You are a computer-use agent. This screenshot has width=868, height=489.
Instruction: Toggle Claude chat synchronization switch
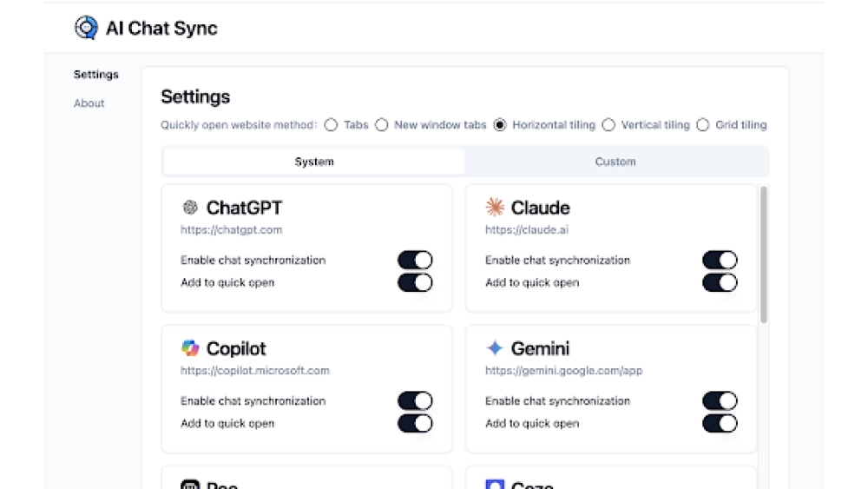tap(720, 261)
